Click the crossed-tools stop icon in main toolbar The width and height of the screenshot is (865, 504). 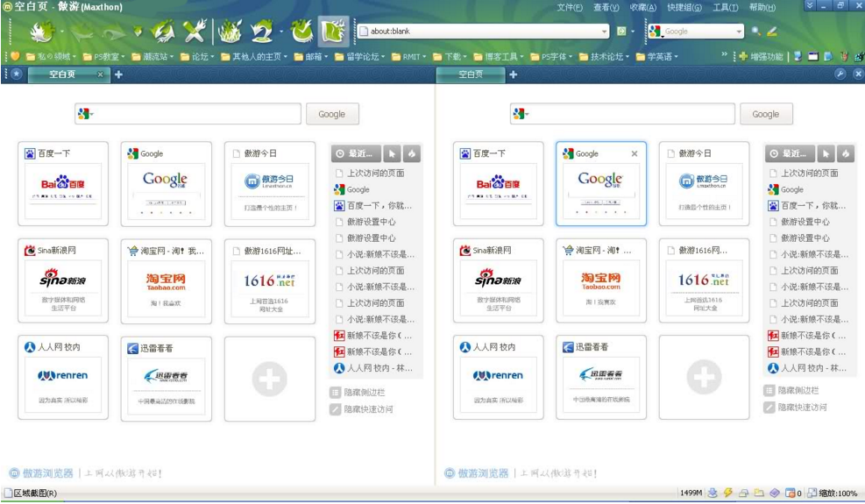(194, 32)
